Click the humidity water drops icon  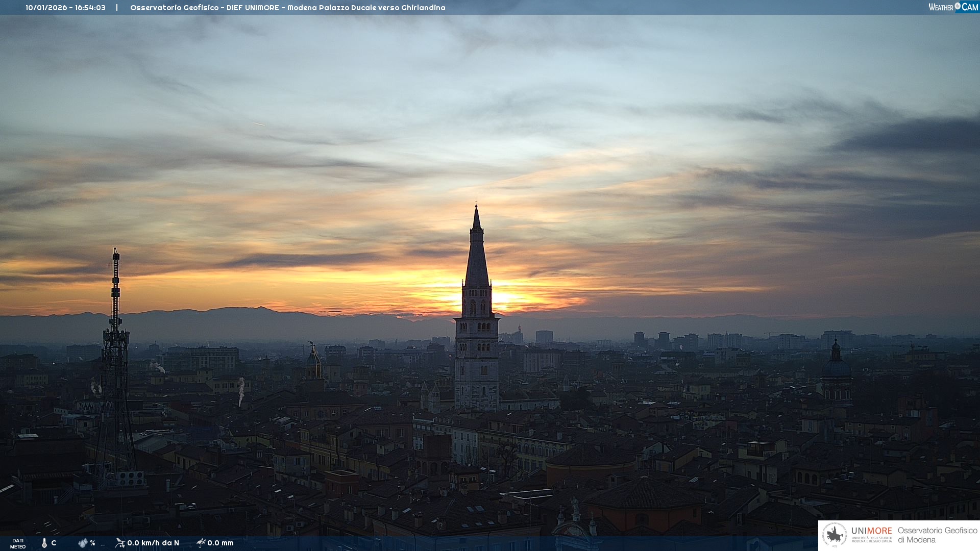click(83, 543)
